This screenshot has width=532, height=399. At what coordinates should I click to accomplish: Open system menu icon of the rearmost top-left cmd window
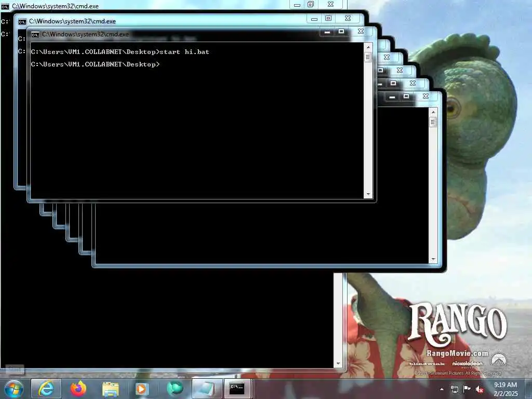(x=5, y=7)
